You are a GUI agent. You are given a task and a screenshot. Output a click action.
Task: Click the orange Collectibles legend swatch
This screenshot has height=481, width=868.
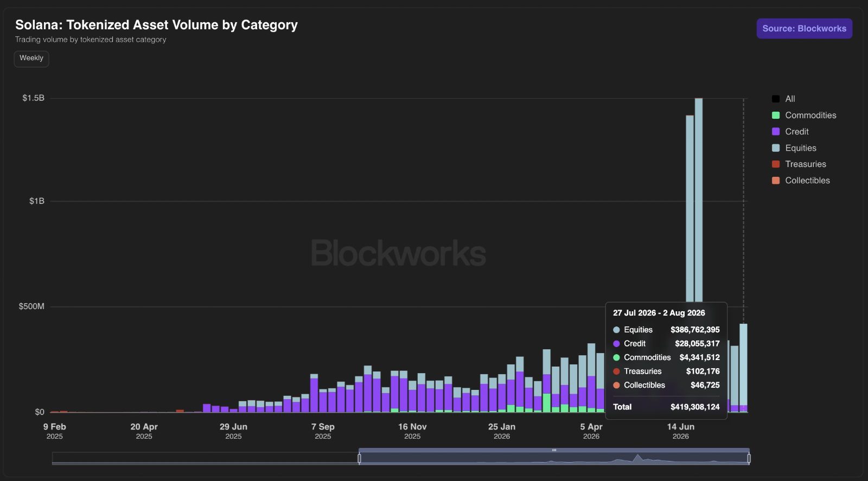776,181
